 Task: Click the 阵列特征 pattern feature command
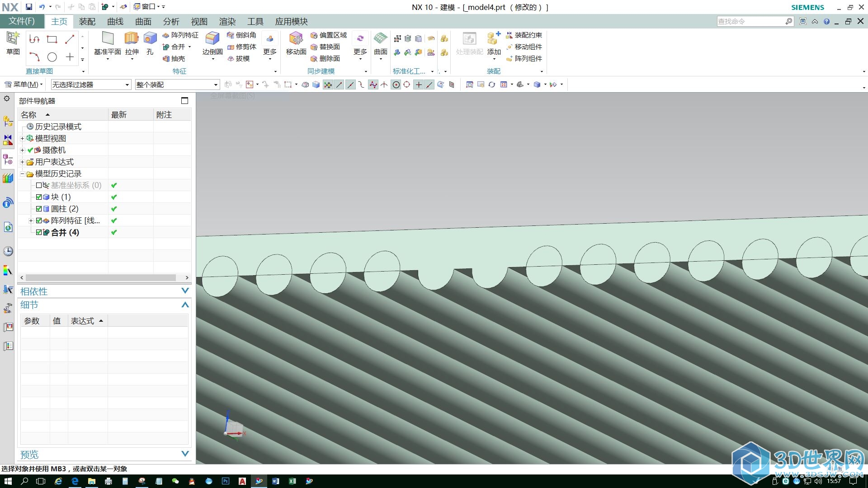point(180,35)
